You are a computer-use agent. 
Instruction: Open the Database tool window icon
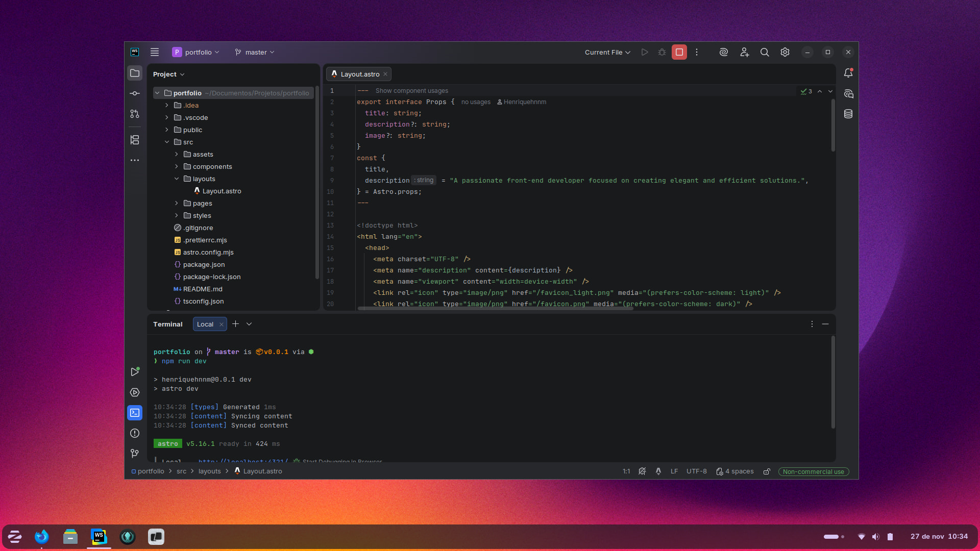(848, 114)
